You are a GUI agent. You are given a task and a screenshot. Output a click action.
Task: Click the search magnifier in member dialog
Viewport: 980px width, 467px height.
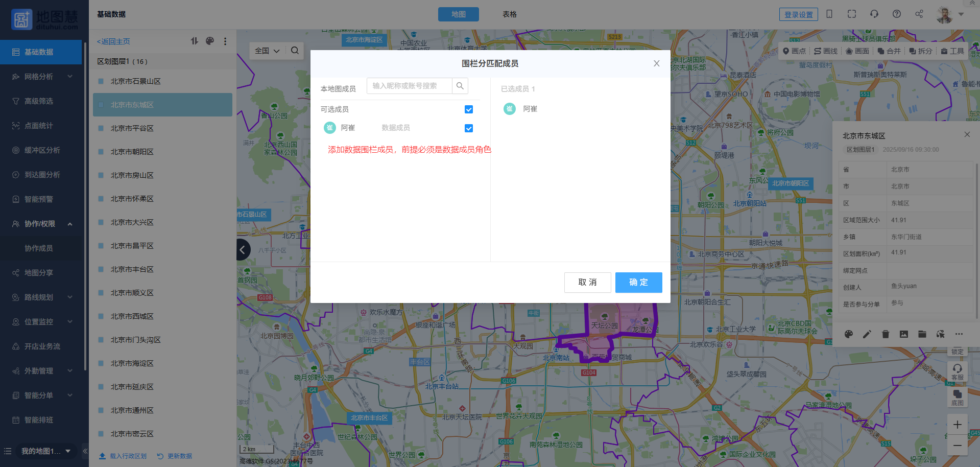click(x=460, y=86)
